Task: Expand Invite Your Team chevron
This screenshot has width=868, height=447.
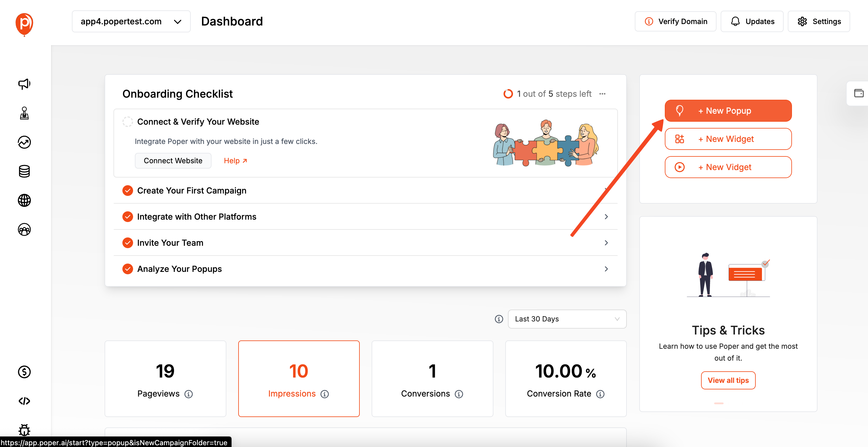Action: [x=606, y=243]
